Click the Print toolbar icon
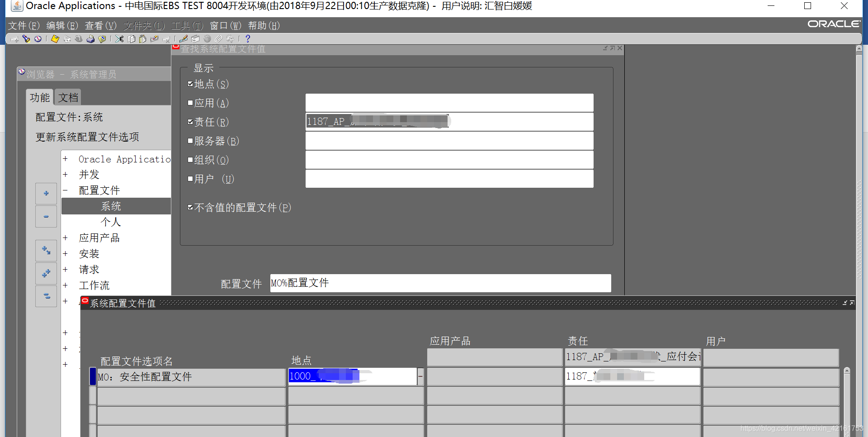The image size is (868, 437). 90,39
